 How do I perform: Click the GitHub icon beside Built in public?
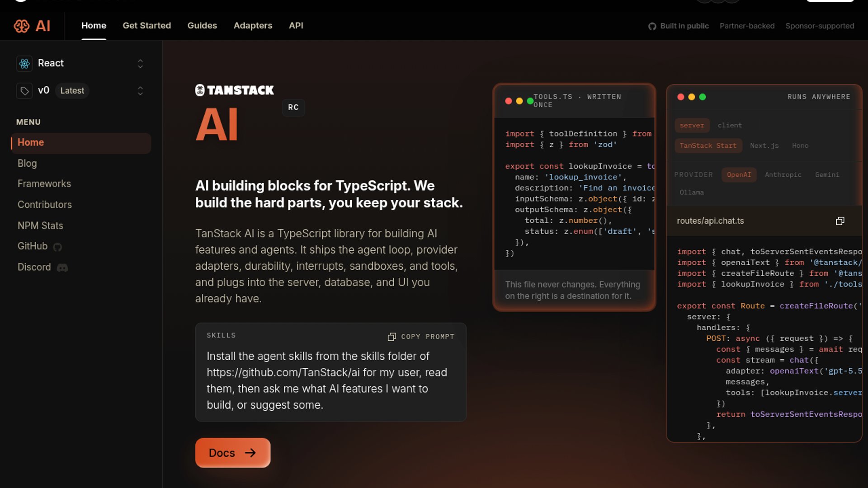652,26
